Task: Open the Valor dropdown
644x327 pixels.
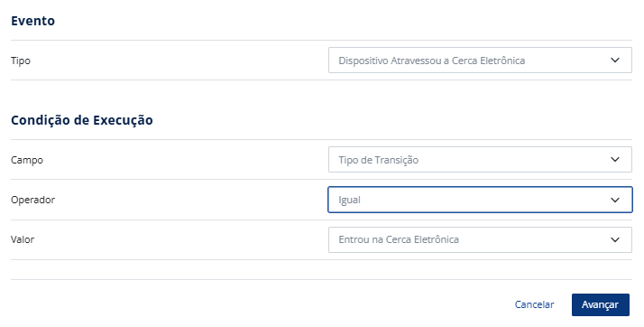Action: point(480,239)
